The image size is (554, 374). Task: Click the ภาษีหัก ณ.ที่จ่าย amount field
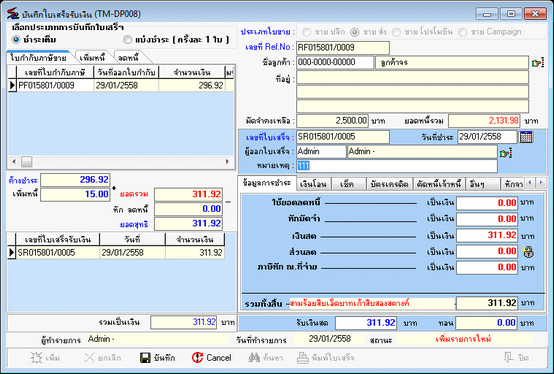pyautogui.click(x=487, y=267)
